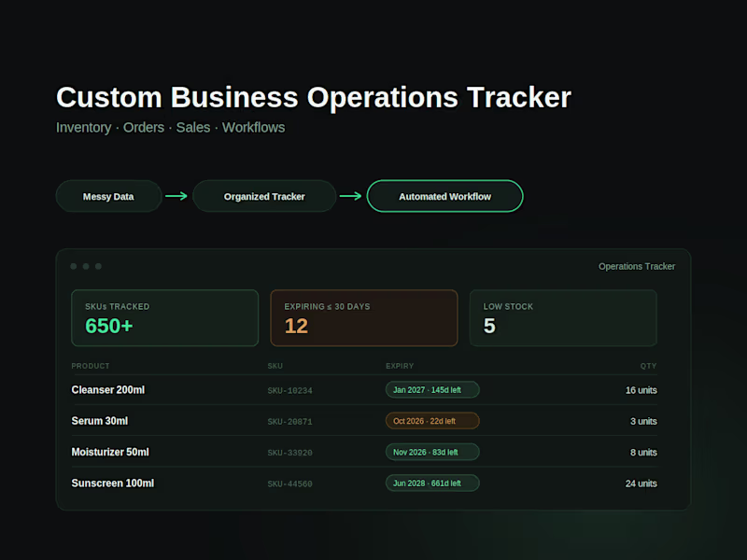Select the Moisturizer 50ml product name
This screenshot has width=747, height=560.
[x=110, y=452]
